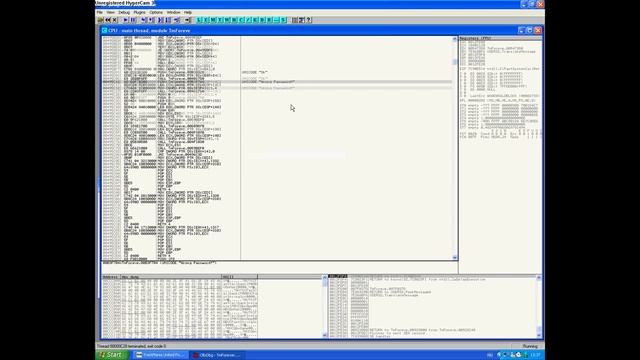Click the Open file toolbar icon
This screenshot has height=360, width=640.
coord(100,20)
